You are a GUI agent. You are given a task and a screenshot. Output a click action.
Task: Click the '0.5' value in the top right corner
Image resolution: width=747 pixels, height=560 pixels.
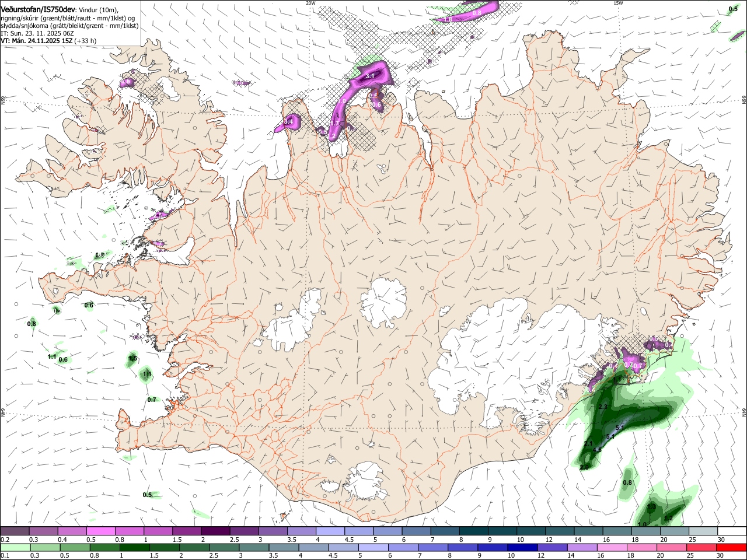[x=733, y=9]
